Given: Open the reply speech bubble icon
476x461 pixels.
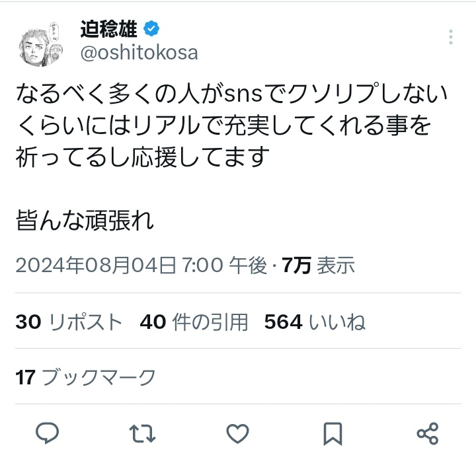Looking at the screenshot, I should tap(48, 433).
